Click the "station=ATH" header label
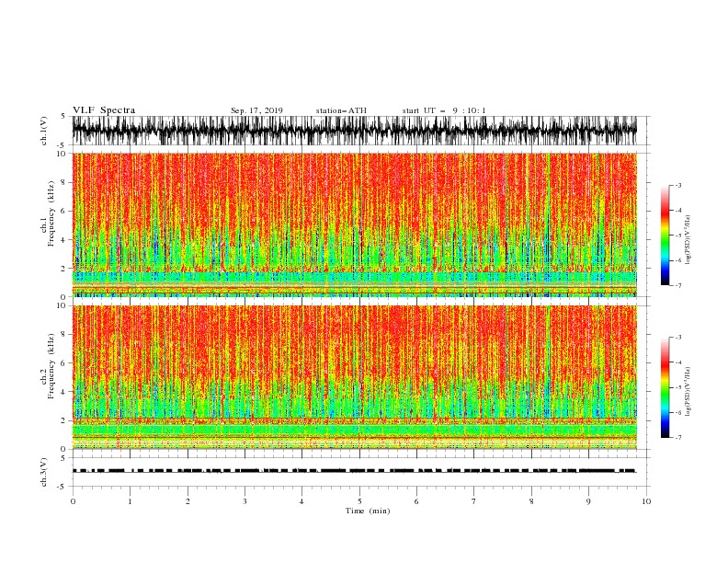This screenshot has height=563, width=728. (341, 110)
